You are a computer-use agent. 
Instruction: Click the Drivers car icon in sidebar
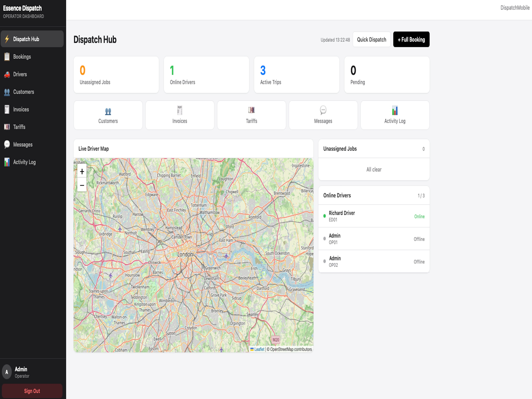(7, 75)
